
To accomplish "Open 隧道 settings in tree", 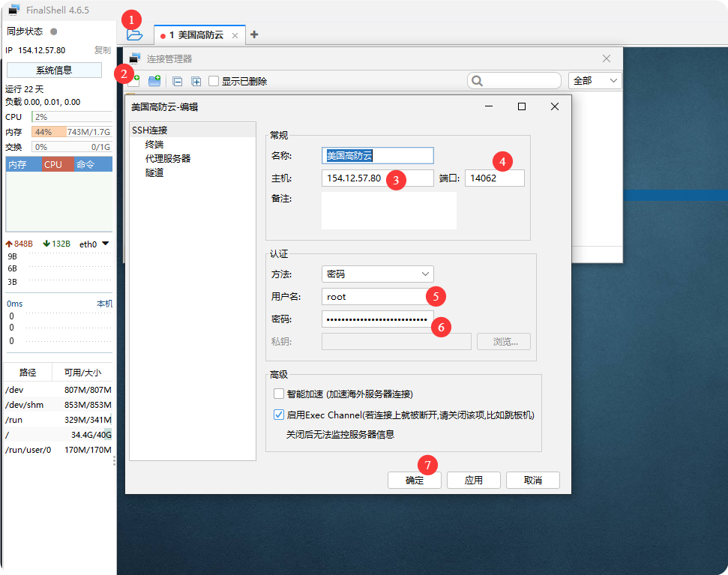I will [154, 172].
